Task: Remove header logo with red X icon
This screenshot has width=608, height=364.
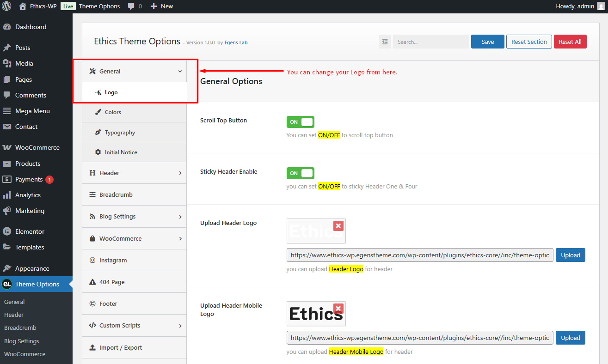Action: (338, 226)
